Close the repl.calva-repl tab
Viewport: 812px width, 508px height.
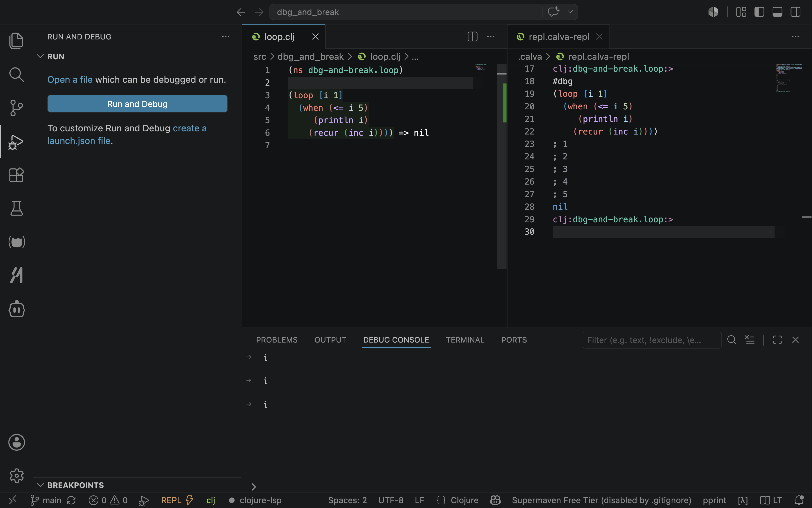[599, 37]
